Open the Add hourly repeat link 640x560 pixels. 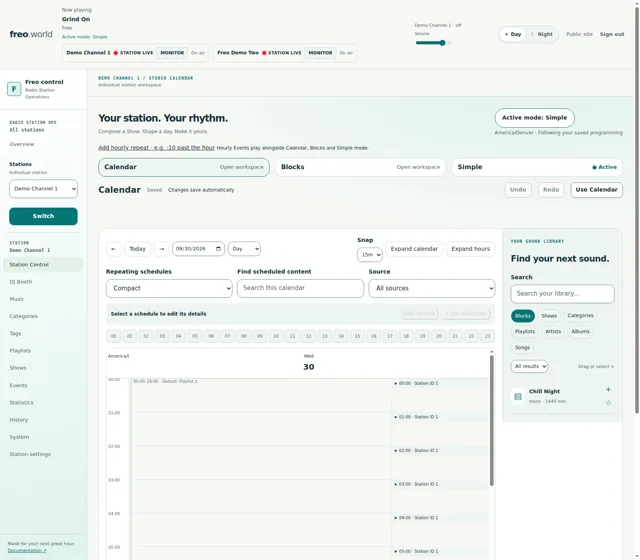point(156,148)
